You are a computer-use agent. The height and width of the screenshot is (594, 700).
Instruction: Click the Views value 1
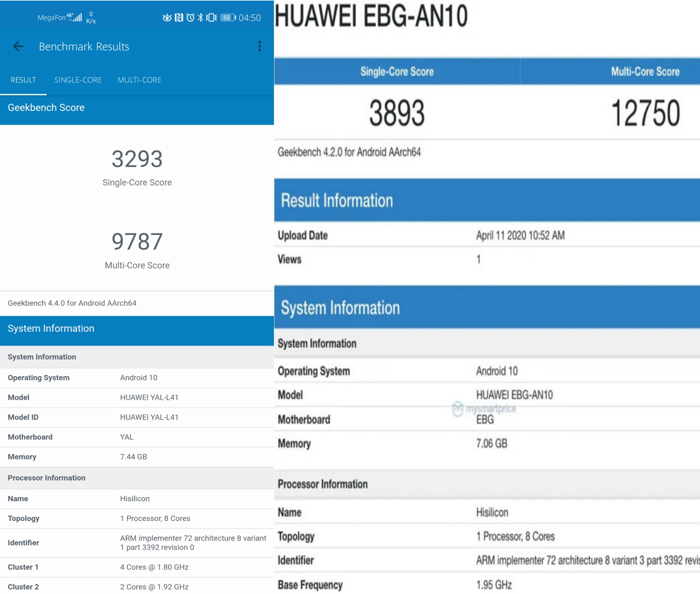point(479,259)
